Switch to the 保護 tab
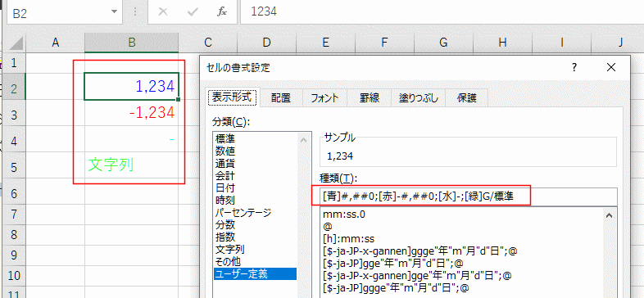The height and width of the screenshot is (298, 644). coord(467,97)
